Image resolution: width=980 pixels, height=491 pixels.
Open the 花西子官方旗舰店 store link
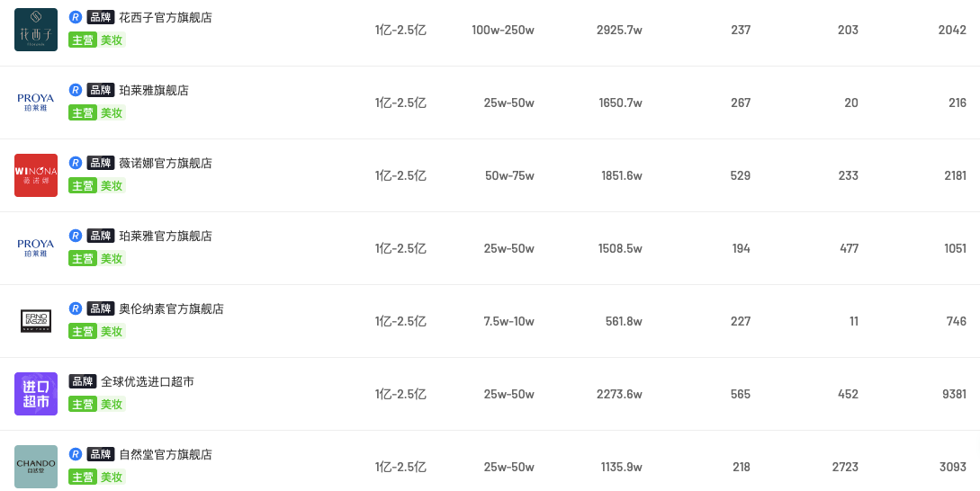coord(166,17)
